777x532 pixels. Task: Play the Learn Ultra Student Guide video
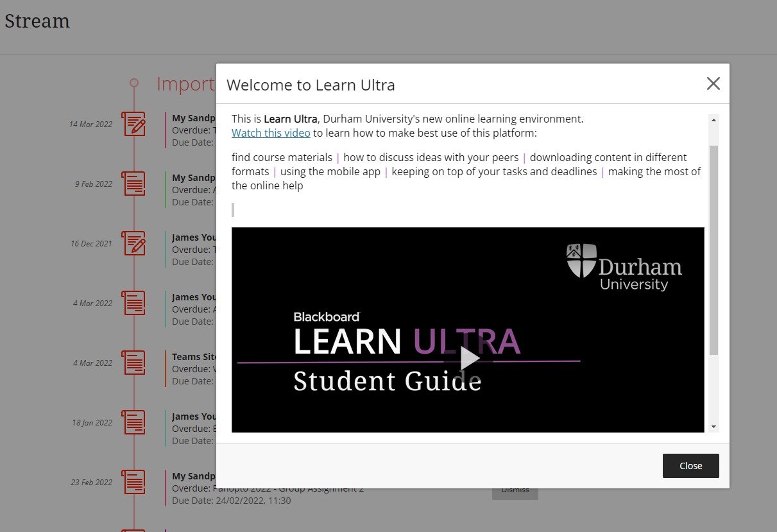[470, 358]
